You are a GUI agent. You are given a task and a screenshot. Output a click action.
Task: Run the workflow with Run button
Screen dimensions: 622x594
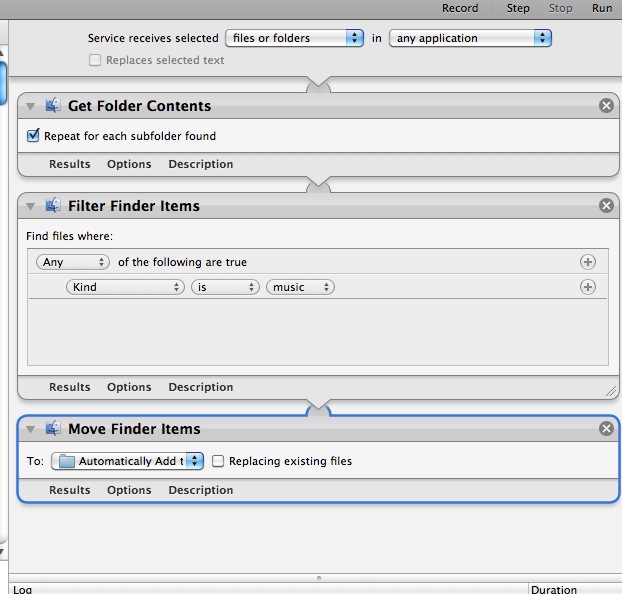[602, 8]
